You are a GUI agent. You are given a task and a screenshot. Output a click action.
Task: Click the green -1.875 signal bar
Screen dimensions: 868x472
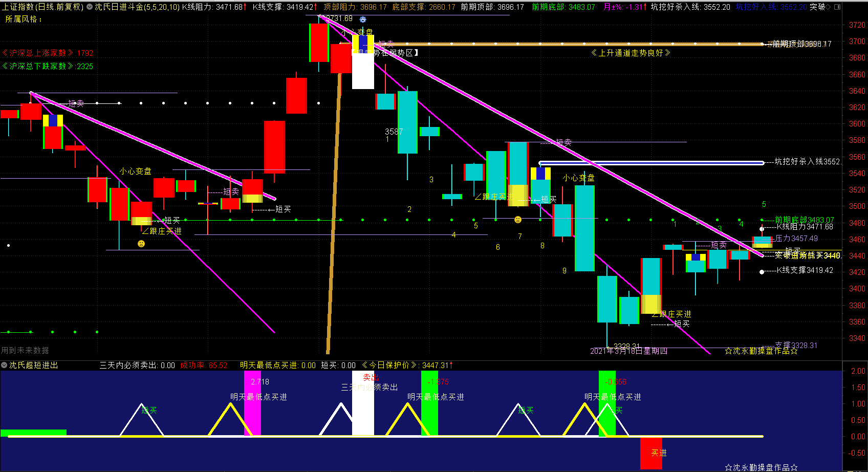[x=429, y=403]
